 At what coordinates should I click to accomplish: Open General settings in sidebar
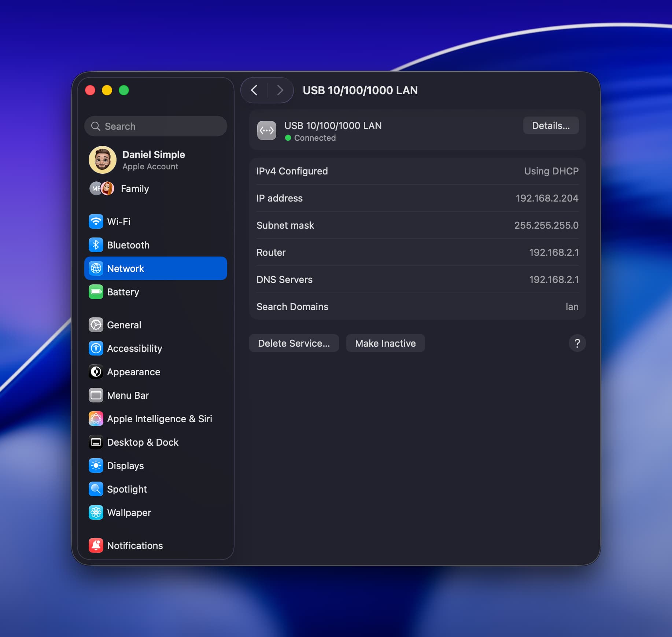click(x=124, y=325)
